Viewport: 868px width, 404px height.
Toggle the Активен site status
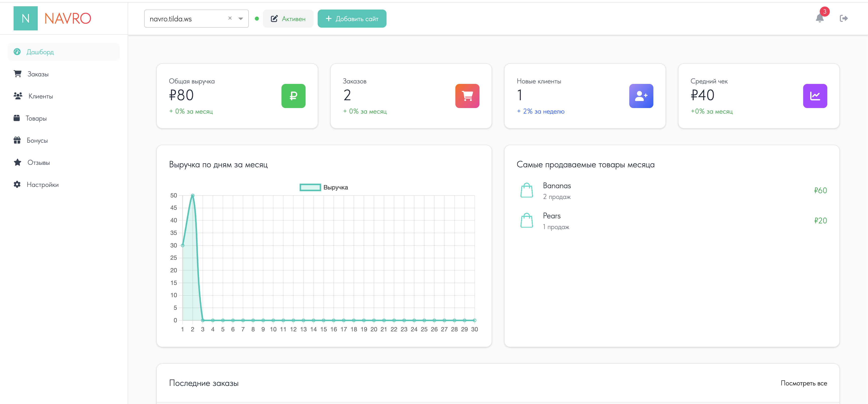point(288,19)
